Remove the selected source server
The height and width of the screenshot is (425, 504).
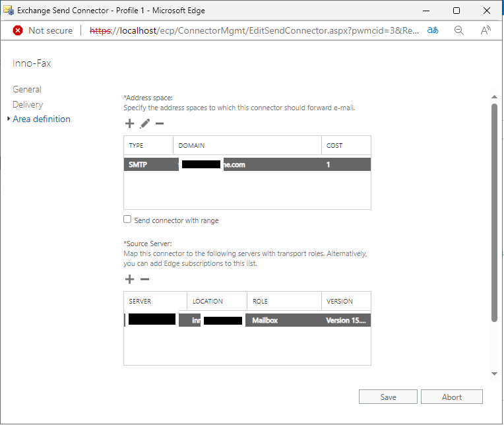click(x=144, y=279)
